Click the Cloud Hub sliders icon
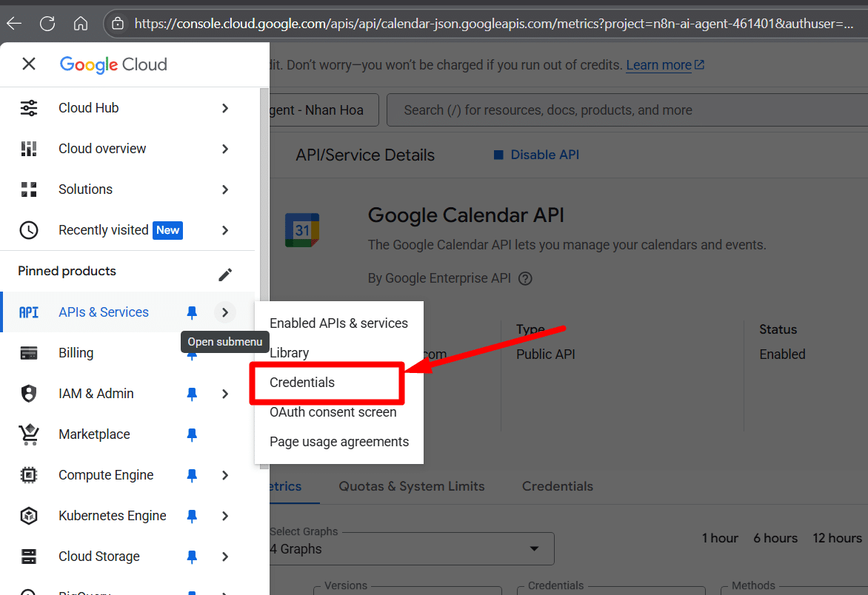 pos(29,108)
